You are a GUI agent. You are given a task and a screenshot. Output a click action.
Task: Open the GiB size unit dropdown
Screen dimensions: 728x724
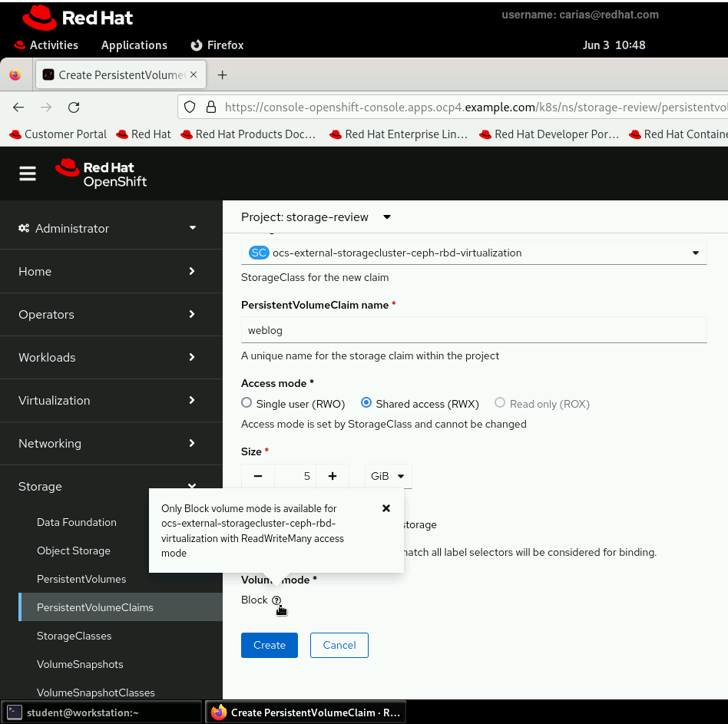pos(388,476)
